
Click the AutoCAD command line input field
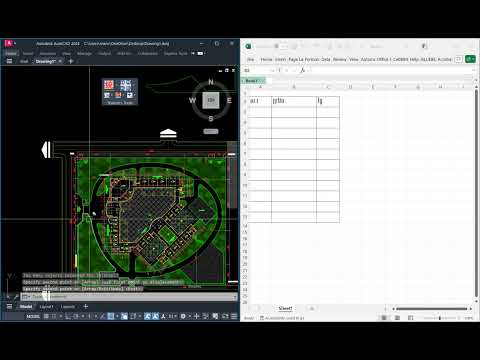click(x=133, y=296)
